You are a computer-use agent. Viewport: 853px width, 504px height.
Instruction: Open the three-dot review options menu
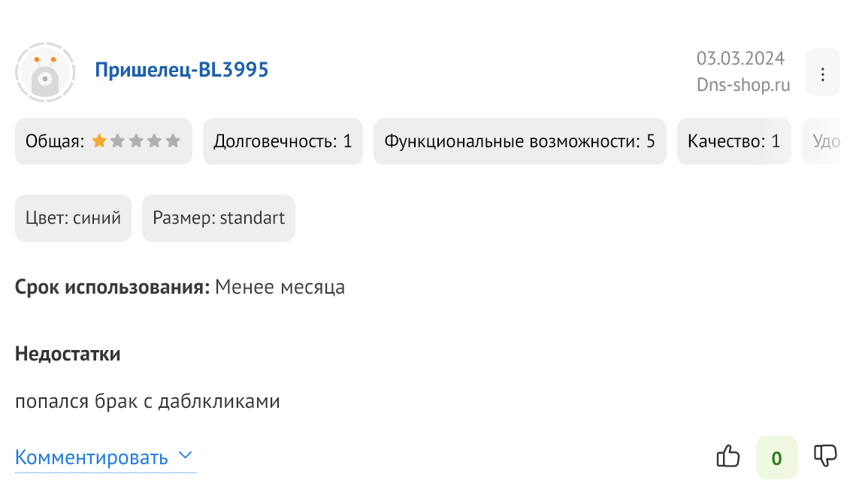822,74
